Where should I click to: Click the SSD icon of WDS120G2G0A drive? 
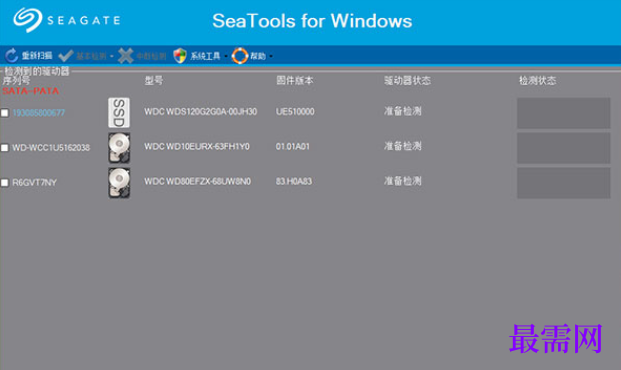[119, 113]
